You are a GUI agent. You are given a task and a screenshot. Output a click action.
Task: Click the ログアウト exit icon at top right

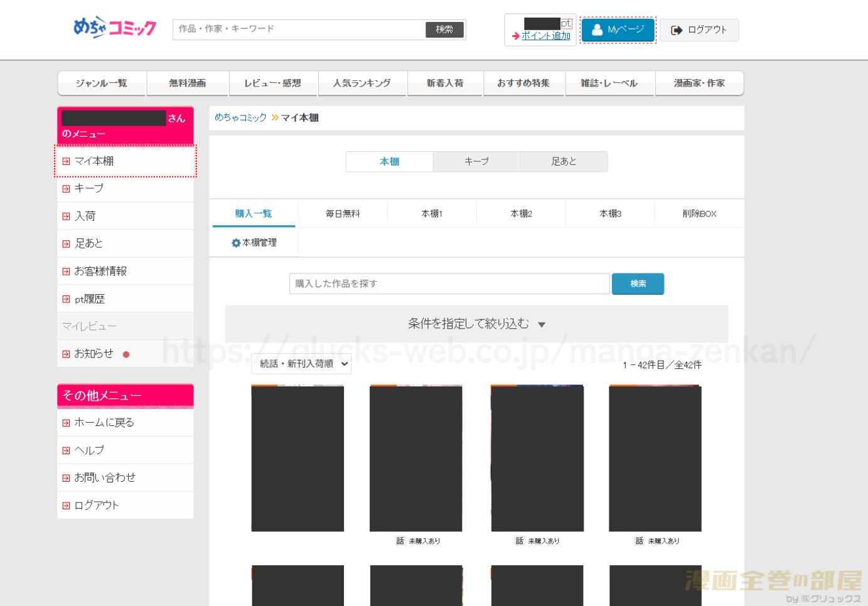pyautogui.click(x=675, y=29)
